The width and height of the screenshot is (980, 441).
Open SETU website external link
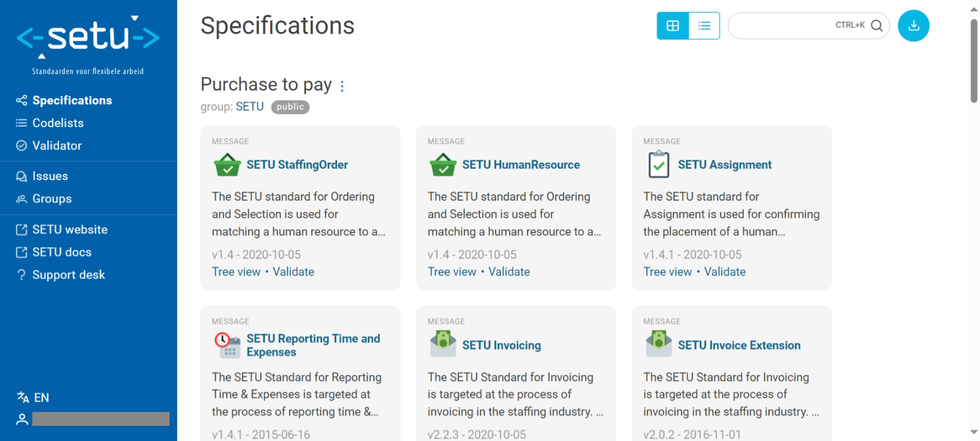pos(70,229)
